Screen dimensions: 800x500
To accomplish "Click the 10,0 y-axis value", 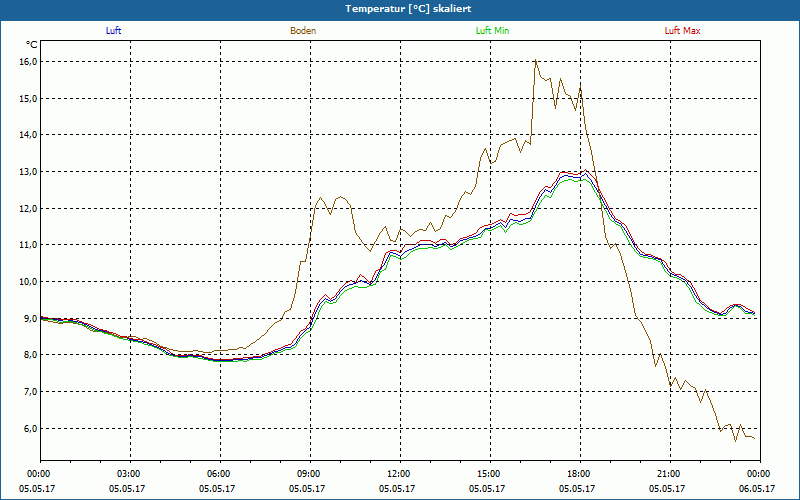I will pyautogui.click(x=29, y=282).
